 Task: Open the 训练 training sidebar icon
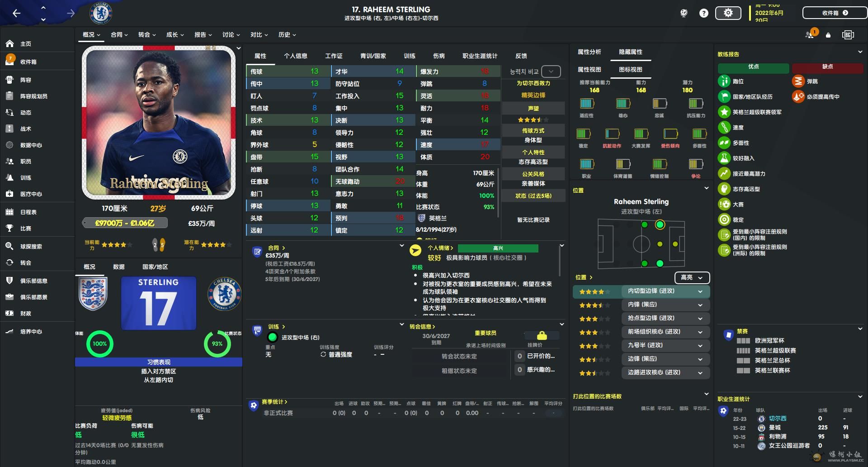[9, 177]
